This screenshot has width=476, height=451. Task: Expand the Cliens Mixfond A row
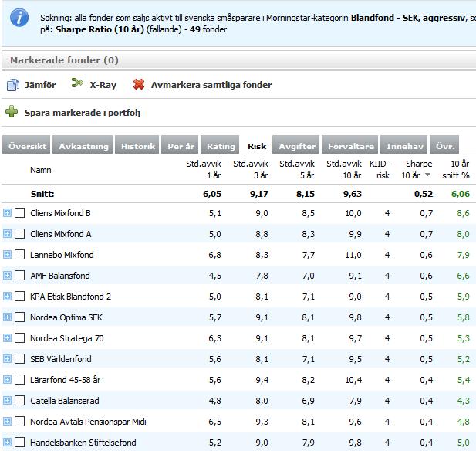pos(7,234)
